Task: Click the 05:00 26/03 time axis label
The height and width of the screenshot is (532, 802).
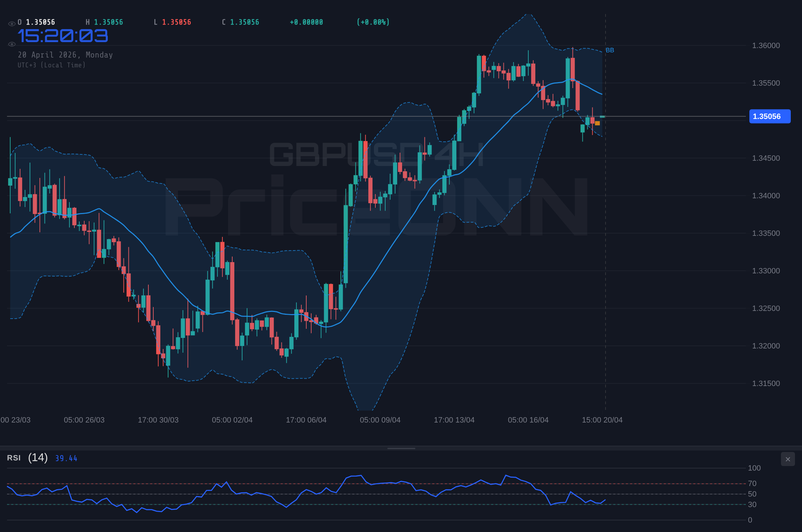Action: 84,420
